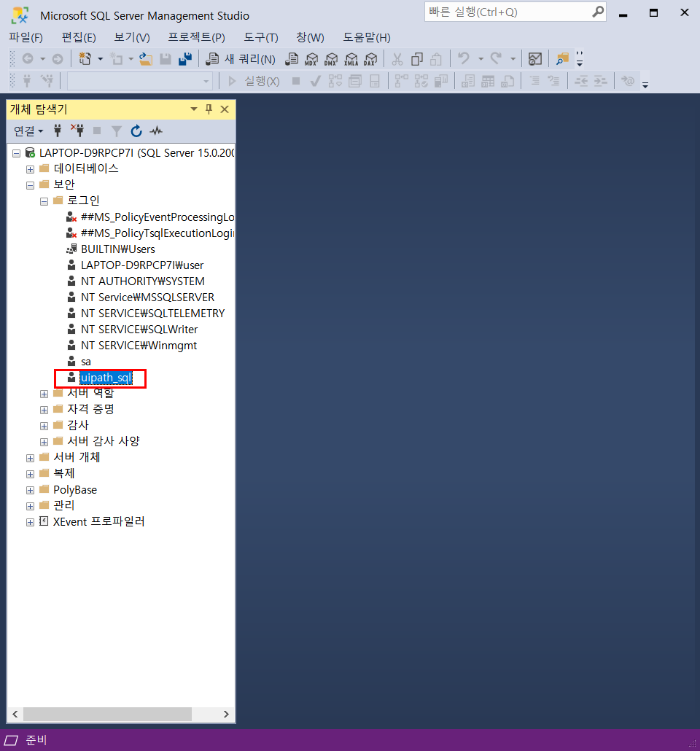Image resolution: width=700 pixels, height=751 pixels.
Task: Open the available databases combo box
Action: [x=140, y=82]
